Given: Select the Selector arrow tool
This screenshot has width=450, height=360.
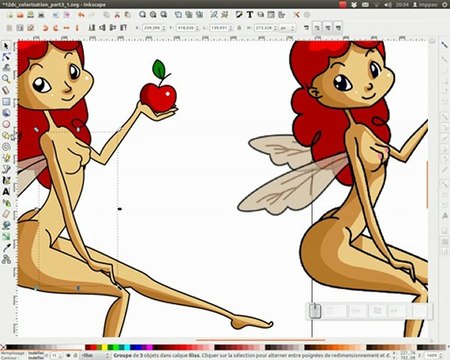Looking at the screenshot, I should 6,46.
